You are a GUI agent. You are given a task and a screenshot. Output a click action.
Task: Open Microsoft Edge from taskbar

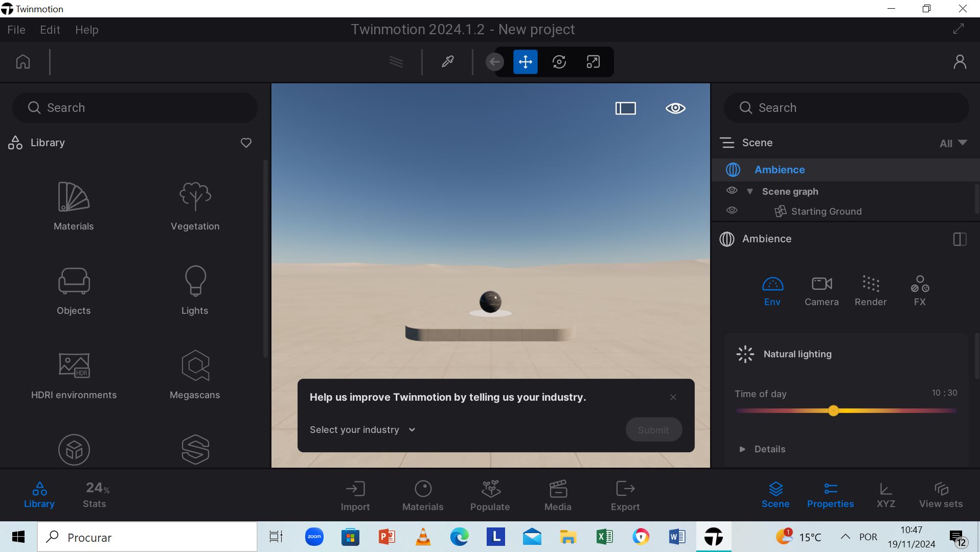click(x=459, y=537)
